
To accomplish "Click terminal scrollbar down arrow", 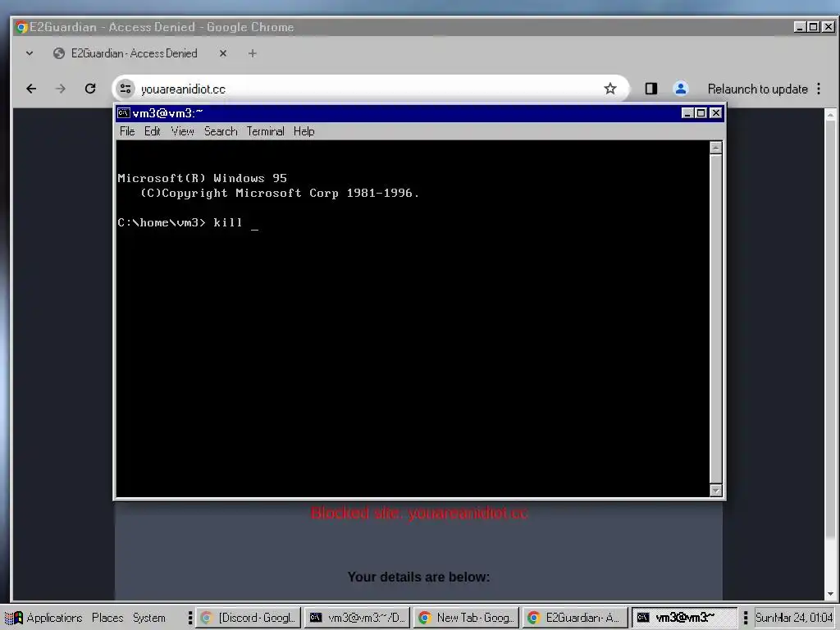I will (x=715, y=491).
